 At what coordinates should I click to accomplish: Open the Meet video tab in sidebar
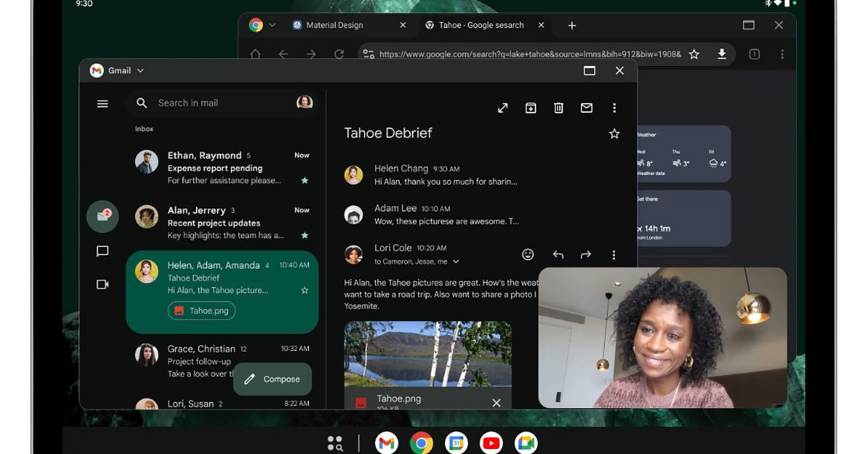(103, 284)
